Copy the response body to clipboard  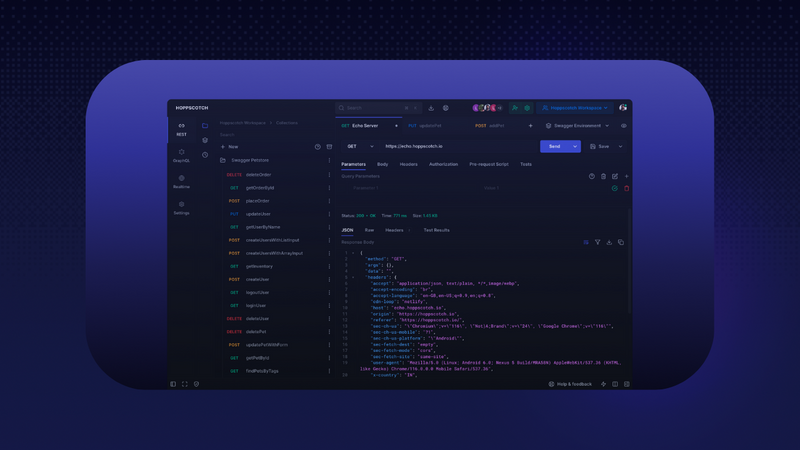coord(621,242)
